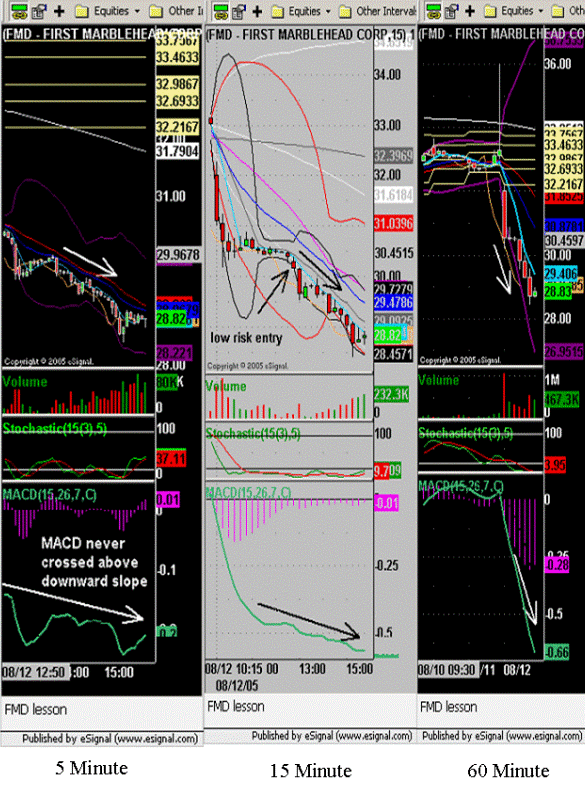Screen dimensions: 585x801
Task: Click the green link icon in the 60 Minute chart toolbar
Action: pos(433,11)
